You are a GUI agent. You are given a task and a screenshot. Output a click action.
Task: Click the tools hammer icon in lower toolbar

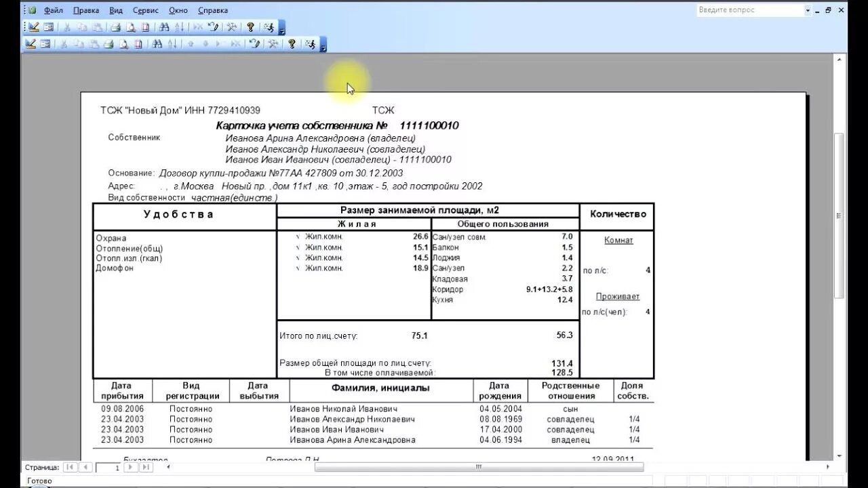pos(273,44)
